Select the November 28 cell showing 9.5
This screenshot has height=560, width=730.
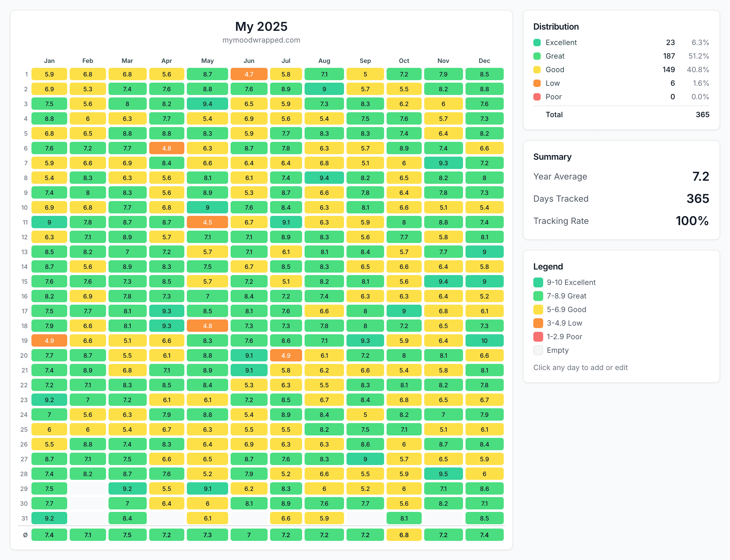(443, 474)
